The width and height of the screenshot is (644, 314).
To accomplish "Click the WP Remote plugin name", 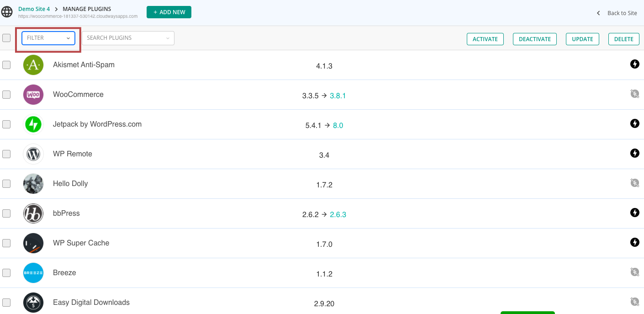I will point(73,154).
